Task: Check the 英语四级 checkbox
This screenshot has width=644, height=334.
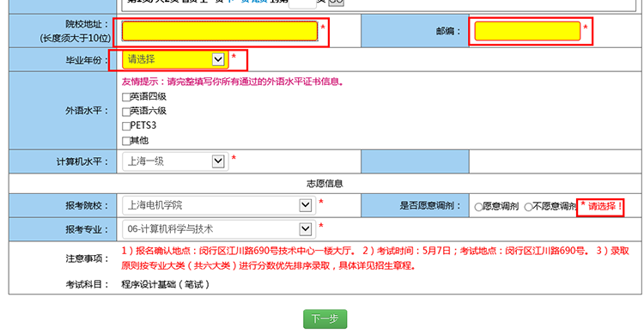Action: pyautogui.click(x=126, y=97)
